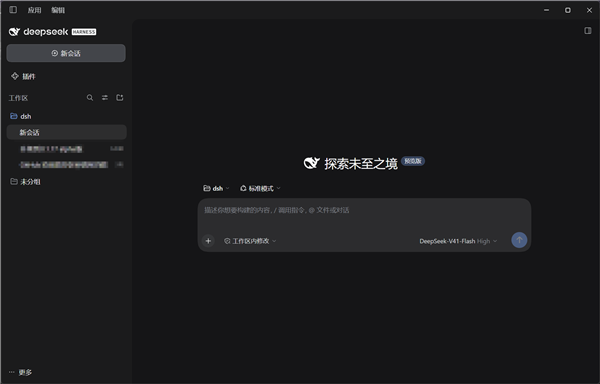Image resolution: width=600 pixels, height=384 pixels.
Task: Open the 工作区内修改 permission dropdown
Action: click(x=250, y=241)
